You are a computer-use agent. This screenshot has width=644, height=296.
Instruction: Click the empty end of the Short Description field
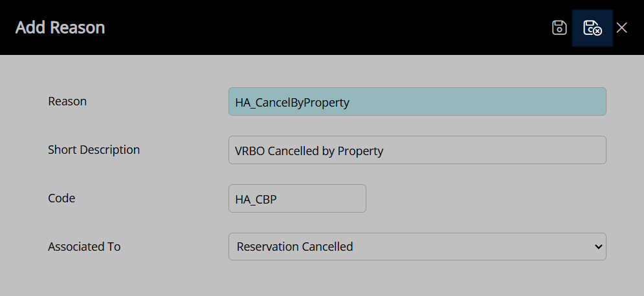[493, 150]
